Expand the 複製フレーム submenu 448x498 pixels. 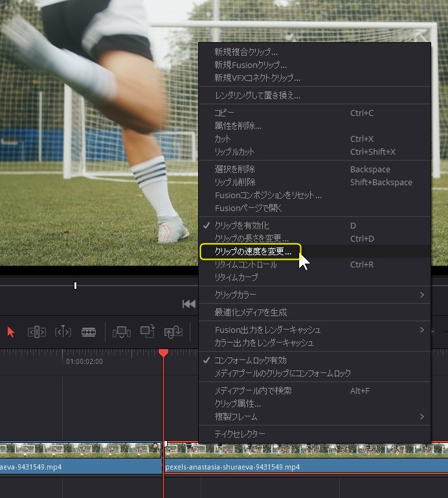[315, 416]
